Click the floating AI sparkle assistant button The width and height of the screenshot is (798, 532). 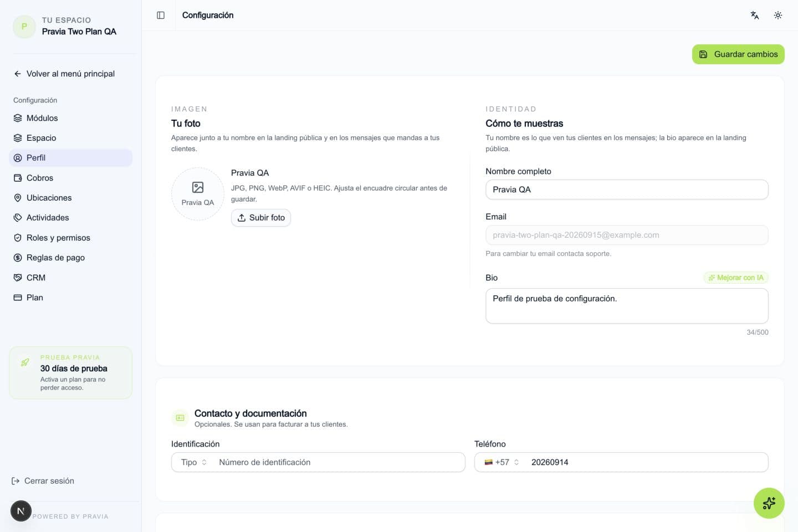pyautogui.click(x=769, y=503)
